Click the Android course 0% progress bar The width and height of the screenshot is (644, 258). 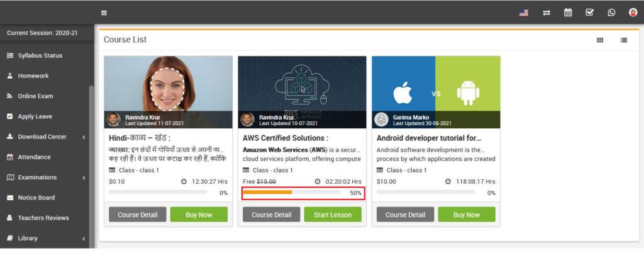tap(426, 192)
